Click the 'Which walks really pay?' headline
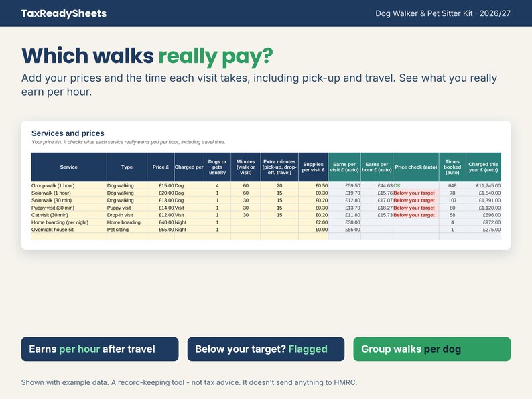 tap(147, 56)
